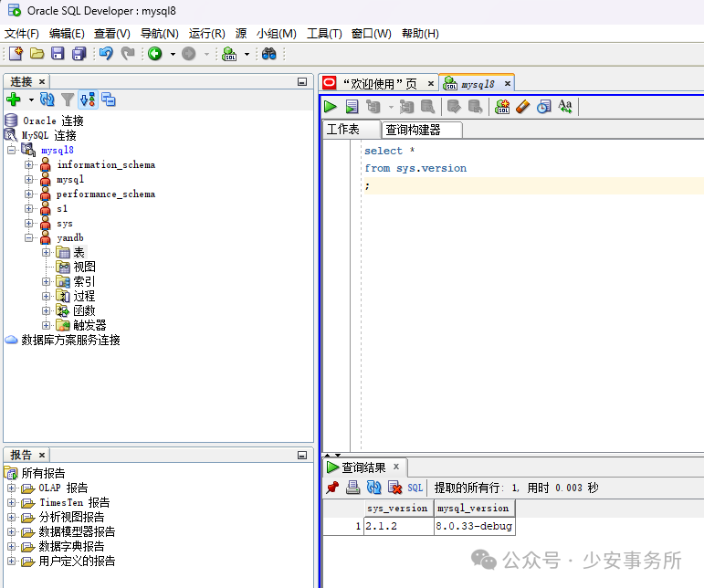Click the Save icon in main toolbar
Image resolution: width=704 pixels, height=588 pixels.
point(58,54)
